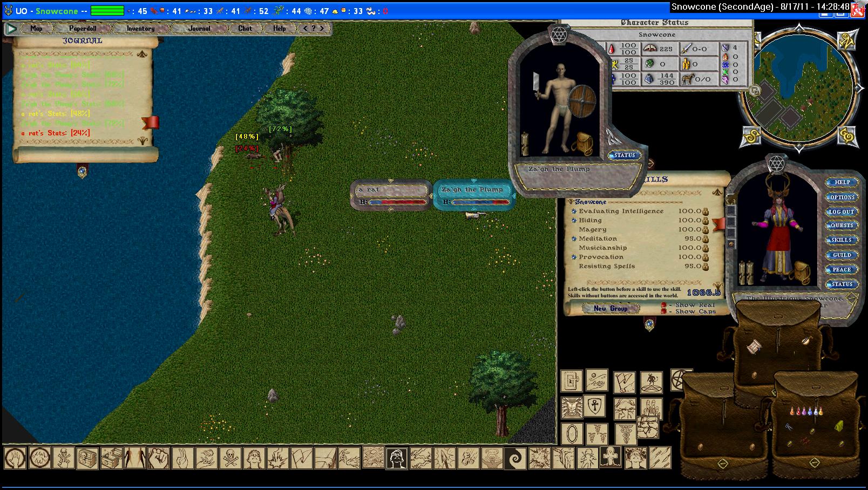The image size is (868, 490).
Task: Toggle the lock next to Magery skill
Action: 705,229
